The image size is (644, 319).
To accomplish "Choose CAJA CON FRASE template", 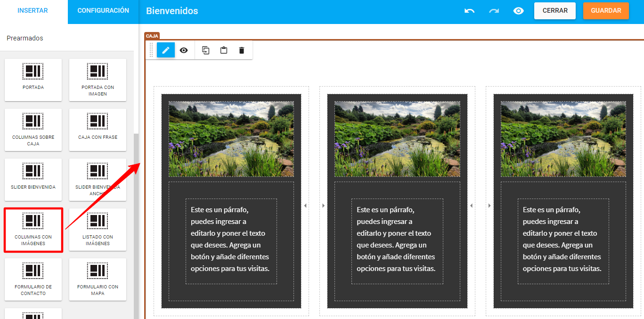I will click(x=98, y=129).
